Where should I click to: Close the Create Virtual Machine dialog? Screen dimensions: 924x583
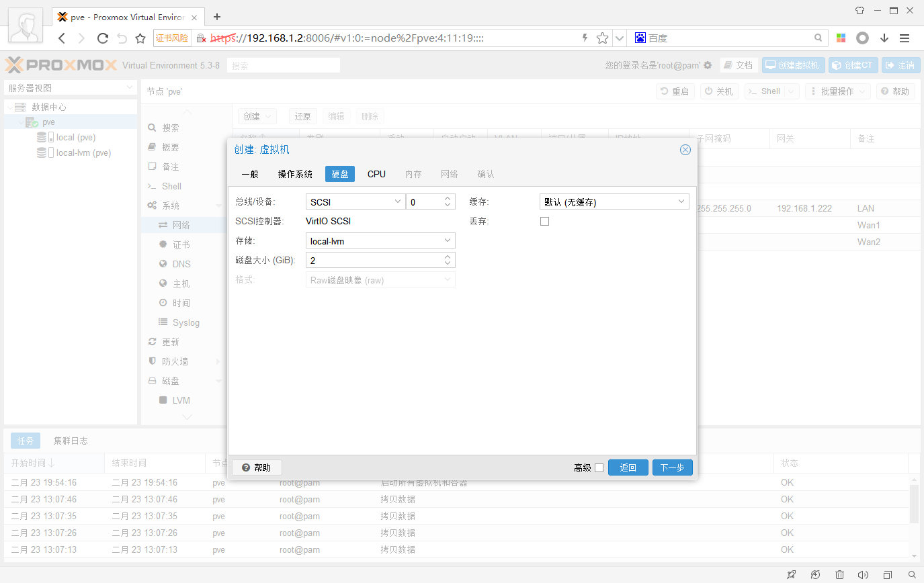point(685,150)
